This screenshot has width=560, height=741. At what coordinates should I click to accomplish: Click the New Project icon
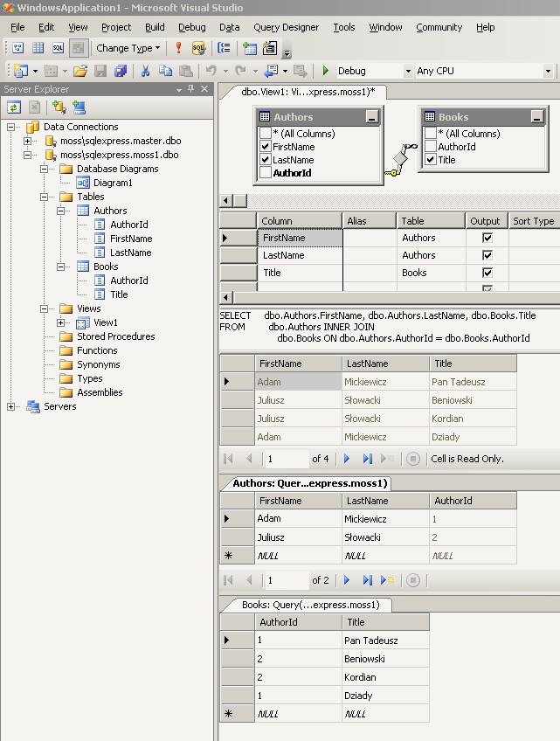[x=21, y=71]
